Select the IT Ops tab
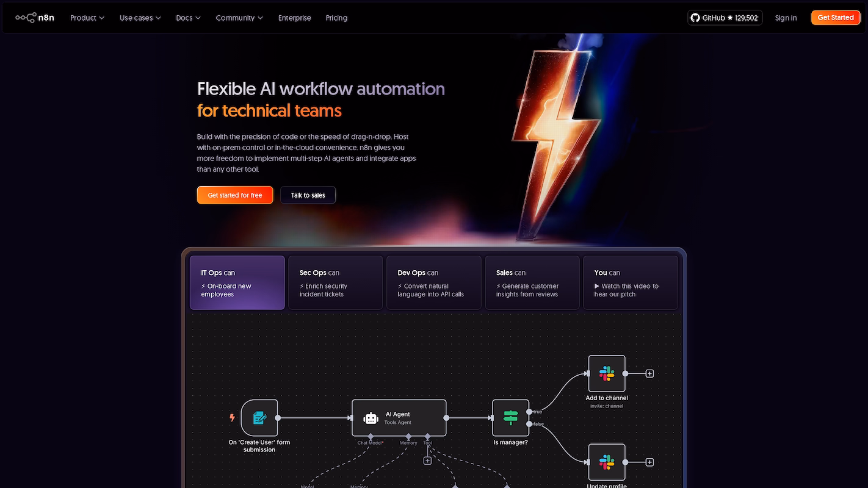868x488 pixels. point(237,282)
